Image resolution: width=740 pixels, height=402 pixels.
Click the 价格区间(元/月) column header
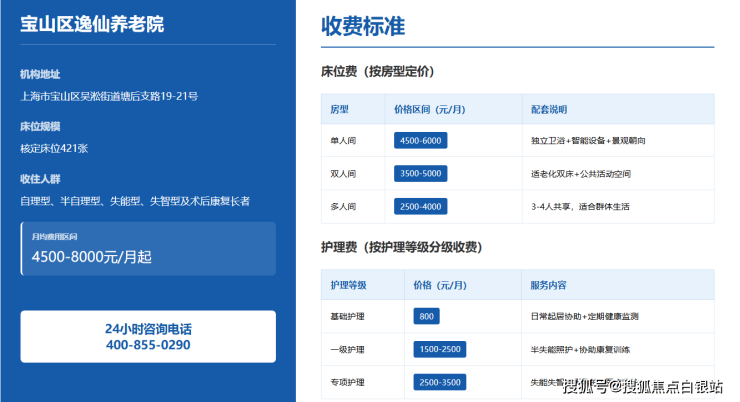pyautogui.click(x=430, y=109)
